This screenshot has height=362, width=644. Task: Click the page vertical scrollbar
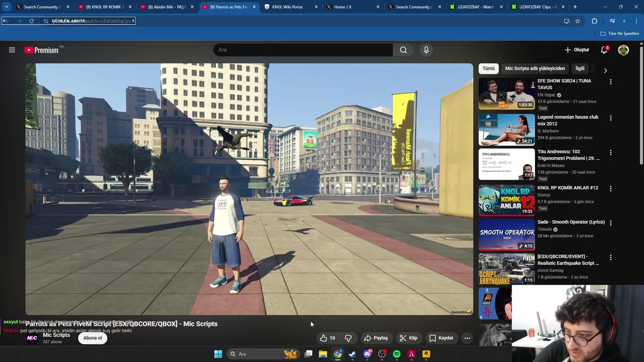click(641, 106)
